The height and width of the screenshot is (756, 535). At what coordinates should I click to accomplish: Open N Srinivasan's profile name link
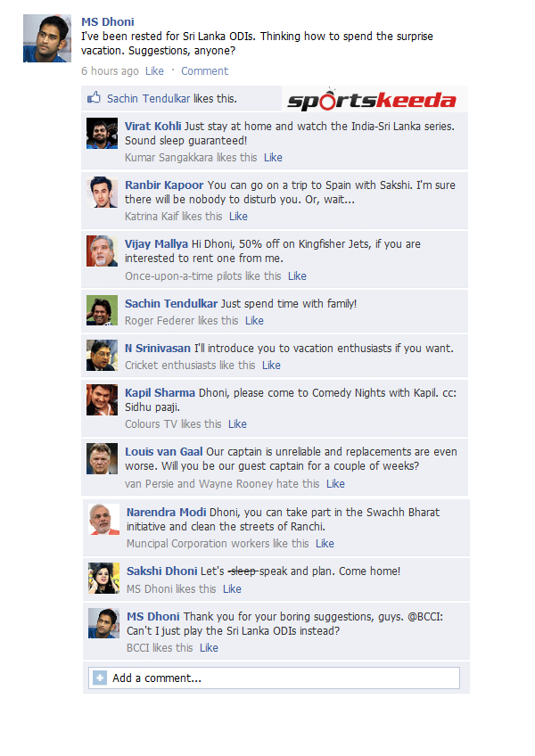[x=158, y=348]
